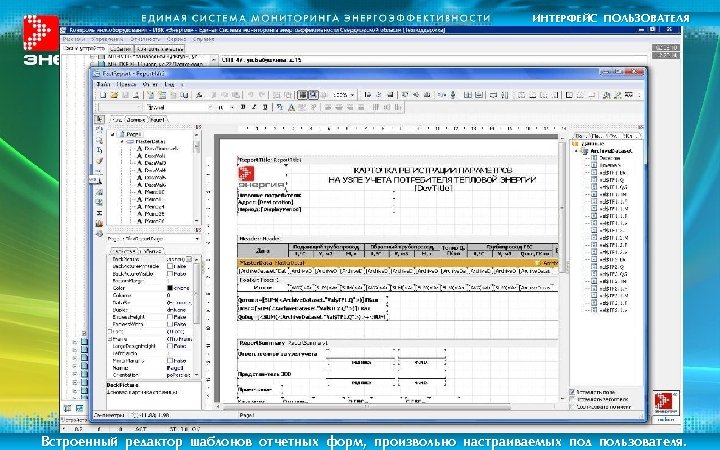Open page settings from toolbar
Viewport: 720px width, 450px height.
(184, 95)
